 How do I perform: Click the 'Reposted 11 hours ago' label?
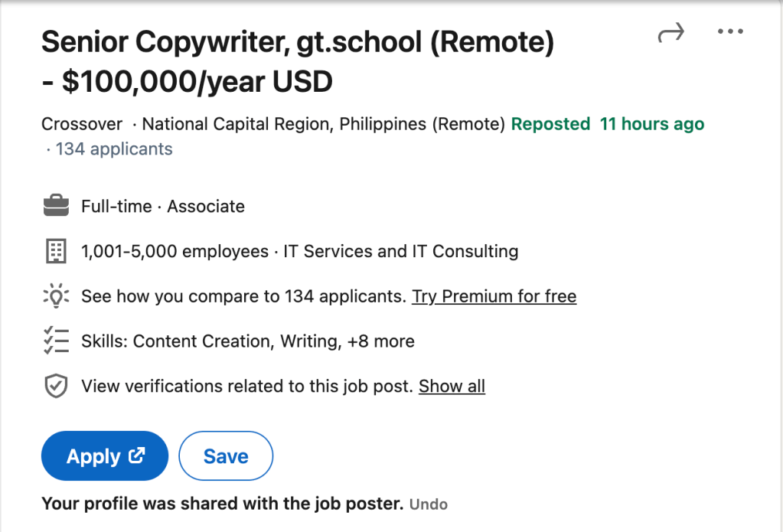(x=608, y=124)
